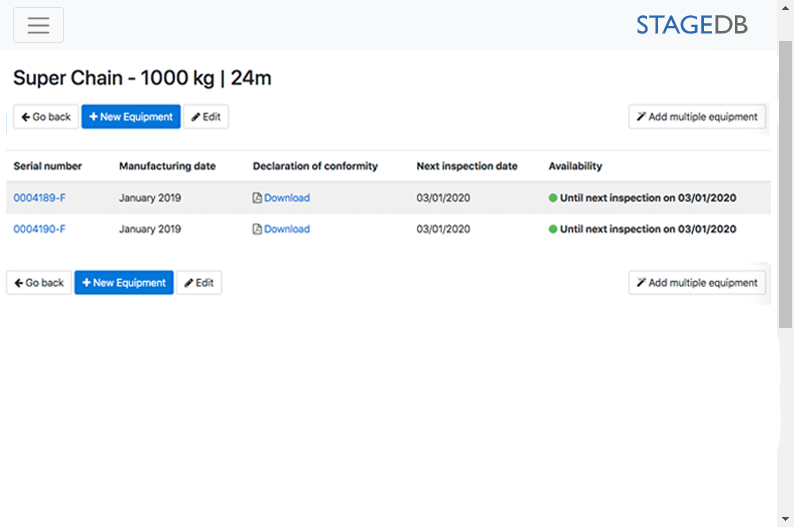This screenshot has height=527, width=794.
Task: Click bottom Edit pencil button
Action: (x=199, y=283)
